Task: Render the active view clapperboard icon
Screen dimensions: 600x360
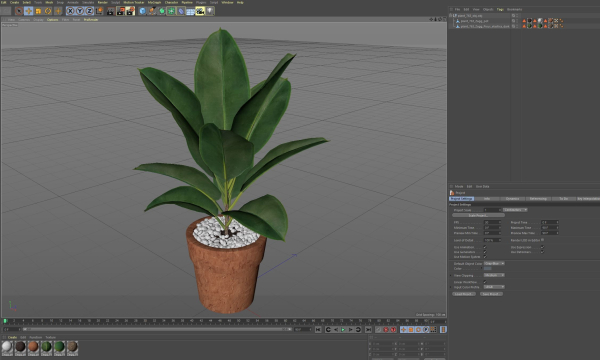Action: [x=111, y=11]
